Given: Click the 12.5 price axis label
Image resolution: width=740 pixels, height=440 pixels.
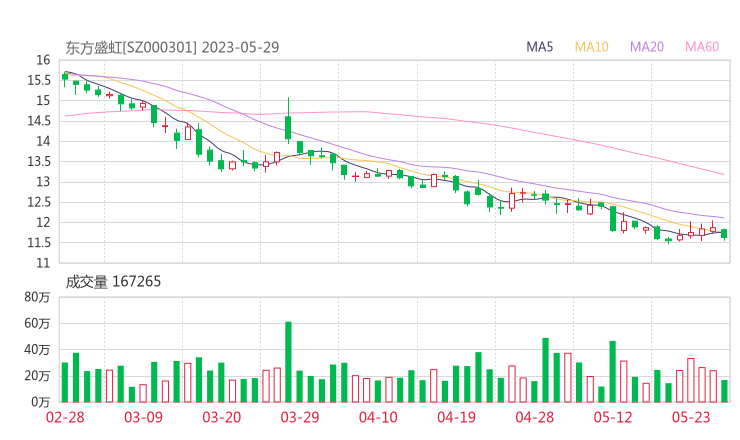Looking at the screenshot, I should [x=39, y=202].
